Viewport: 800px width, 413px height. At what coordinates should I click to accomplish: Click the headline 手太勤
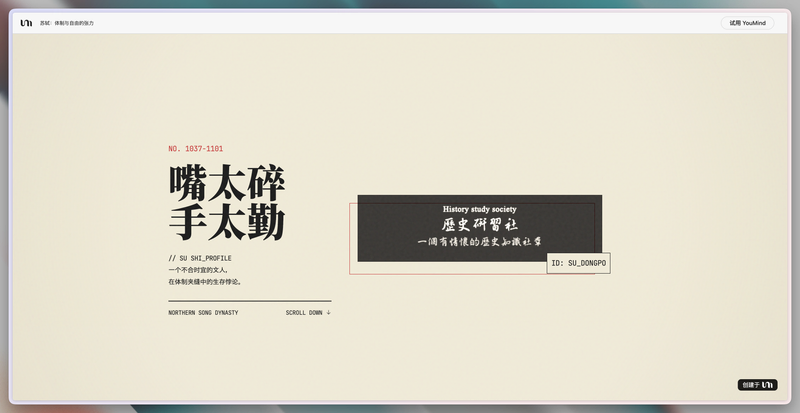pos(227,223)
